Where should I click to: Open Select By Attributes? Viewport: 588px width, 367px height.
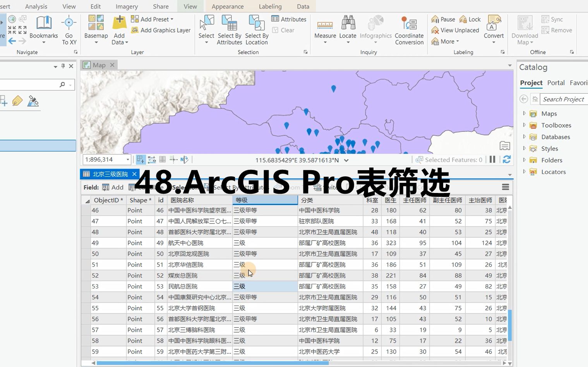point(230,29)
